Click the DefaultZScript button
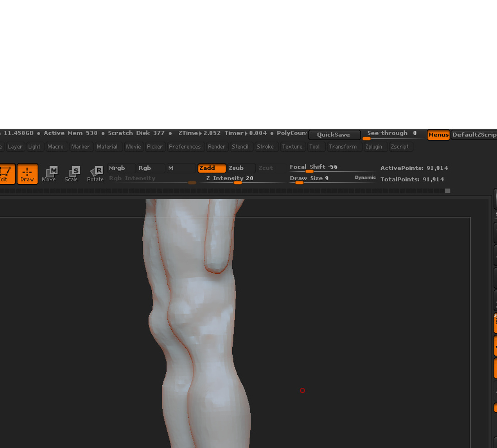497x448 pixels. coord(474,135)
